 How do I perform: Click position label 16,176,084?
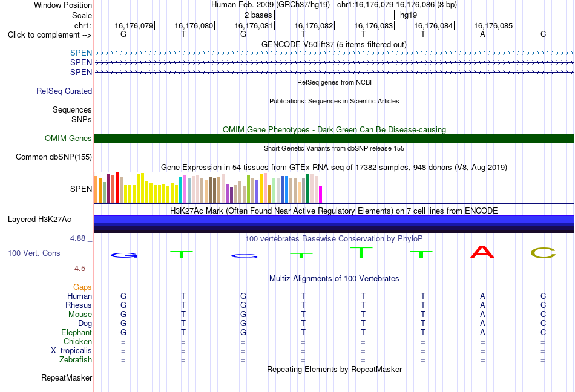coord(433,25)
